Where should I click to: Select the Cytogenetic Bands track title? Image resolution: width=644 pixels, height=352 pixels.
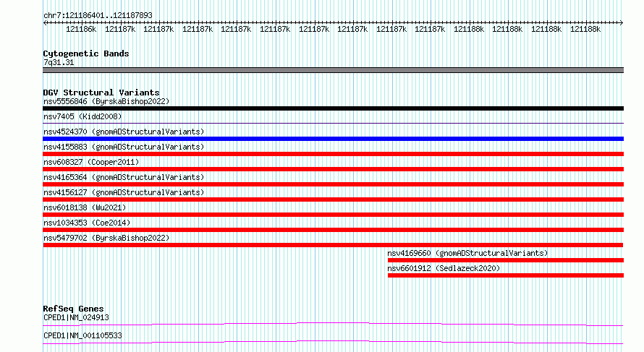click(x=86, y=53)
